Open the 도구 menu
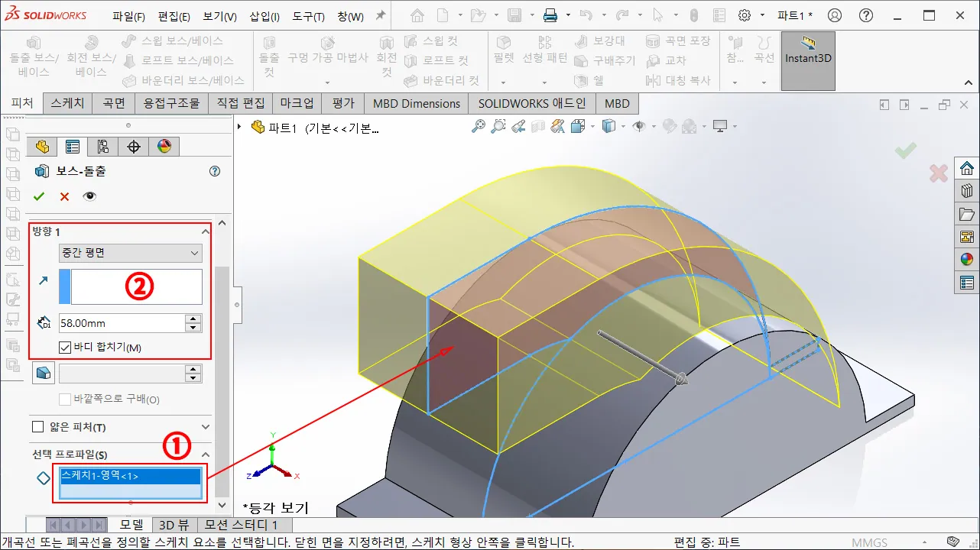Viewport: 980px width, 550px height. [x=309, y=16]
